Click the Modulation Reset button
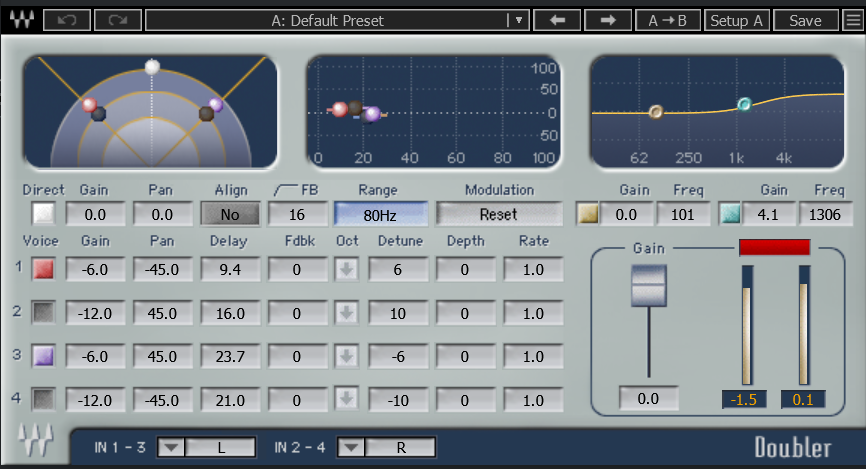This screenshot has height=469, width=866. click(499, 214)
